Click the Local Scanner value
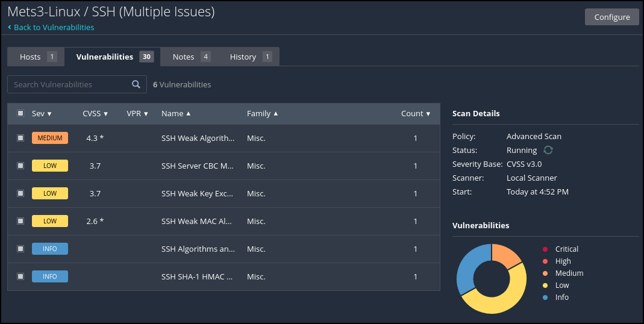Viewport: 644px width, 324px height. [x=531, y=178]
